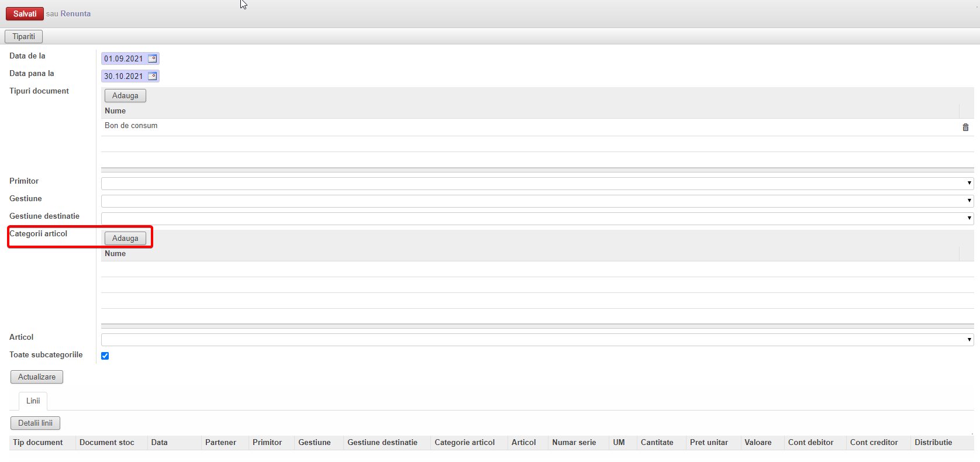Delete the Bon de consum row
980x462 pixels.
pos(965,127)
